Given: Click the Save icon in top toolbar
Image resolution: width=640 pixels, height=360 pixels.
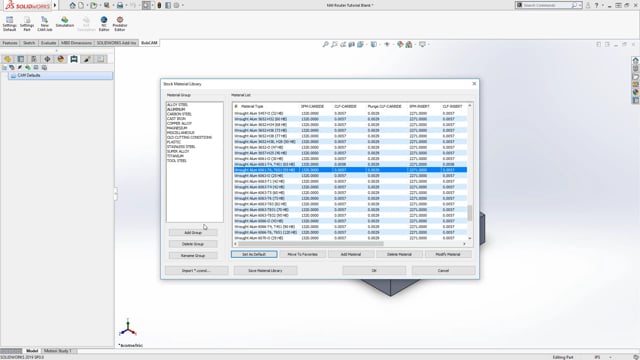Looking at the screenshot, I should point(107,5).
